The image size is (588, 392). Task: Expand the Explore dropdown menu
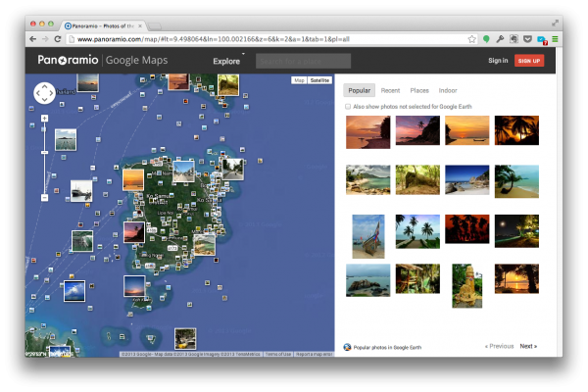tap(226, 61)
